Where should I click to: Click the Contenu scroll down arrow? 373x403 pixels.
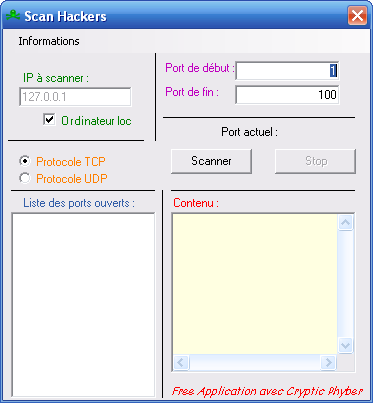click(345, 345)
